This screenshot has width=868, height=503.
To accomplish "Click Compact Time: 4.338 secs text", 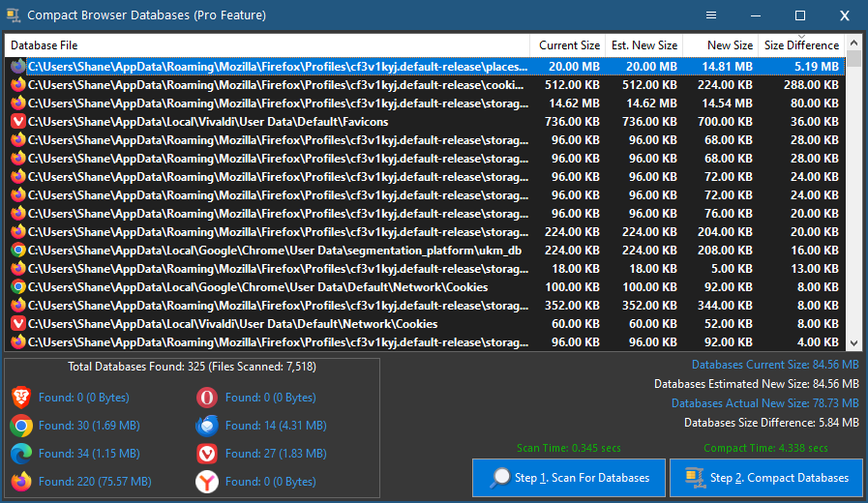I will [x=765, y=448].
